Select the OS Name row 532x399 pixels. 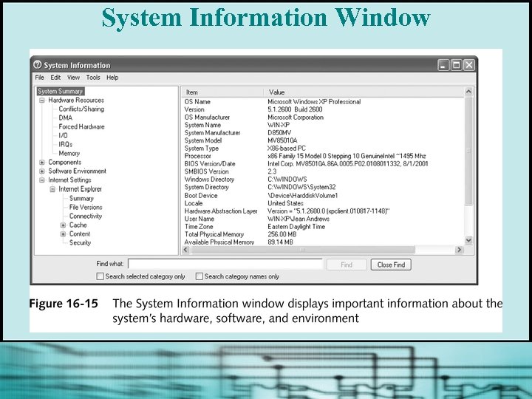[323, 102]
